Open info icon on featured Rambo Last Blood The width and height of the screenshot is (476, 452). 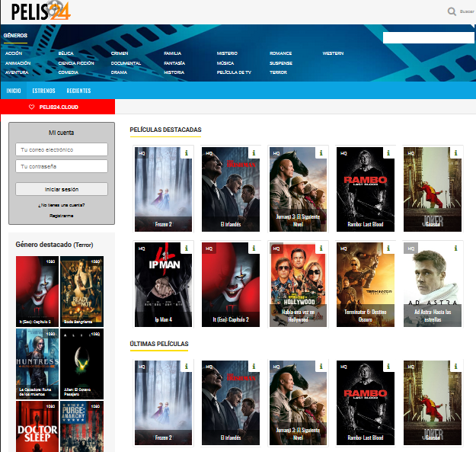[388, 152]
